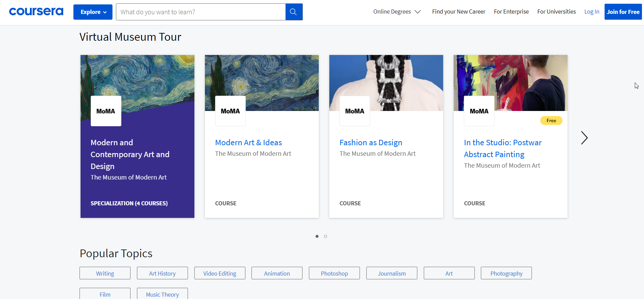644x299 pixels.
Task: Open the Explore dropdown menu
Action: coord(93,12)
